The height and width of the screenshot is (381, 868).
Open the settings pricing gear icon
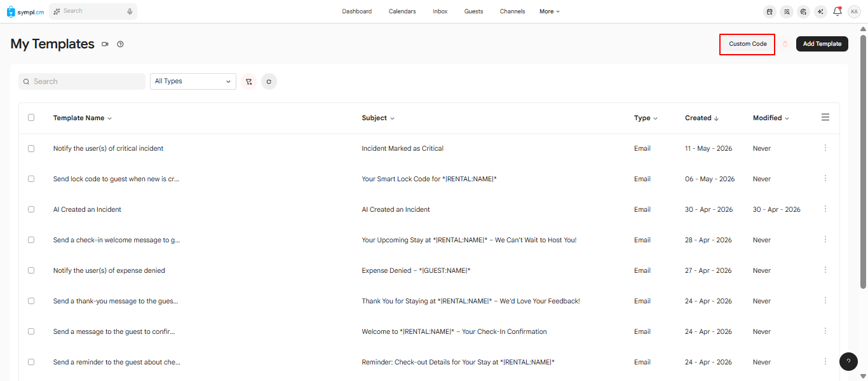click(x=804, y=11)
